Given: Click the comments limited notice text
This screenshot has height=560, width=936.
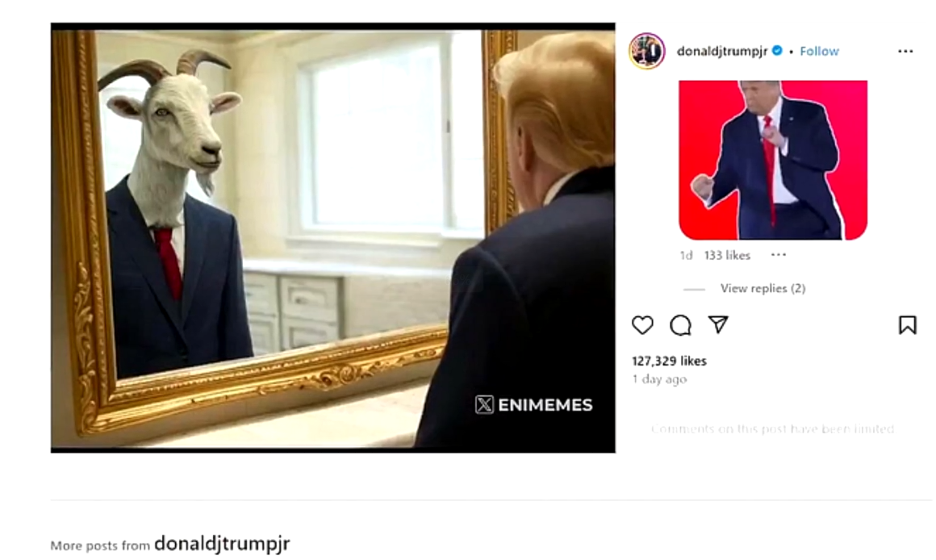Looking at the screenshot, I should click(x=772, y=428).
